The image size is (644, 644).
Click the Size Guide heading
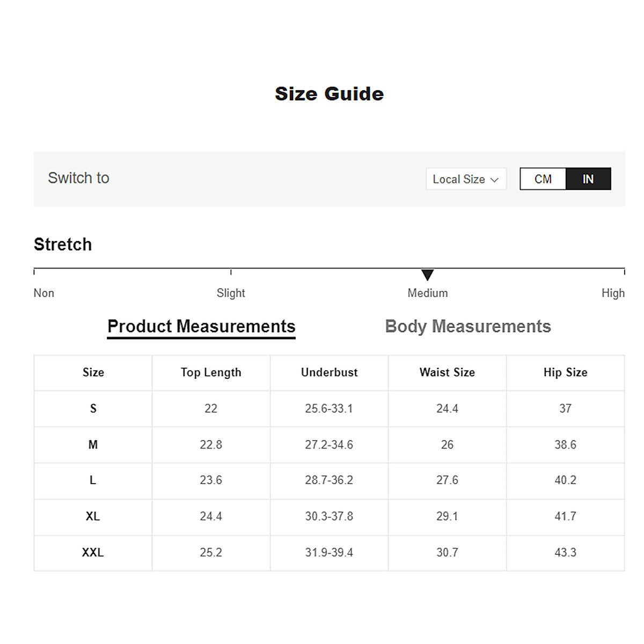[329, 94]
